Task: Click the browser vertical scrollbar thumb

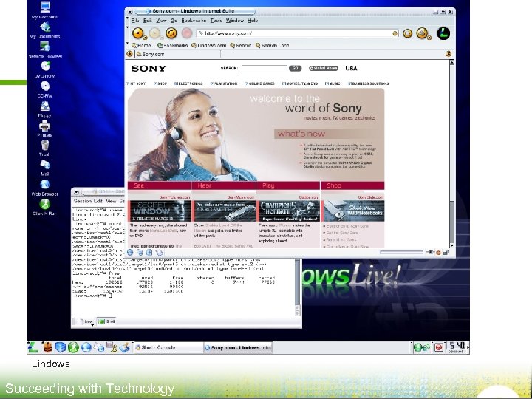Action: point(451,220)
